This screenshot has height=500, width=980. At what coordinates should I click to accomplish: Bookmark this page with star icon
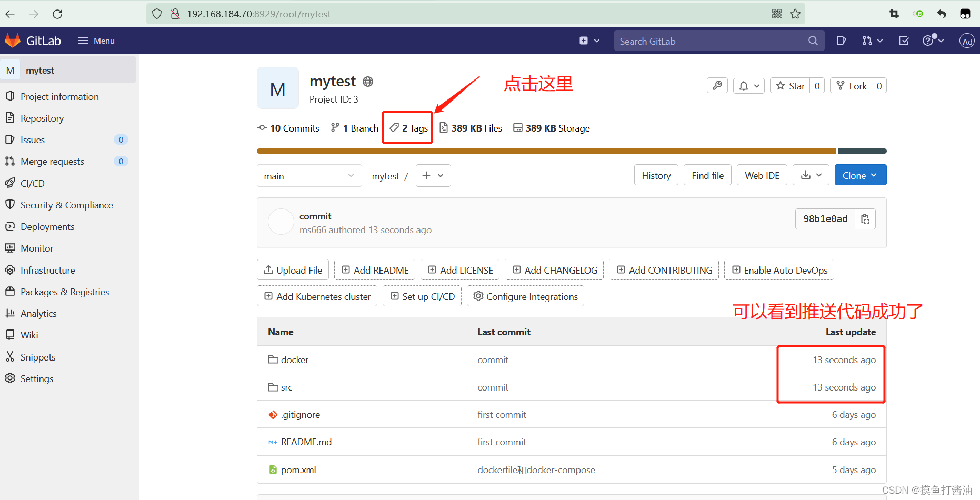795,14
